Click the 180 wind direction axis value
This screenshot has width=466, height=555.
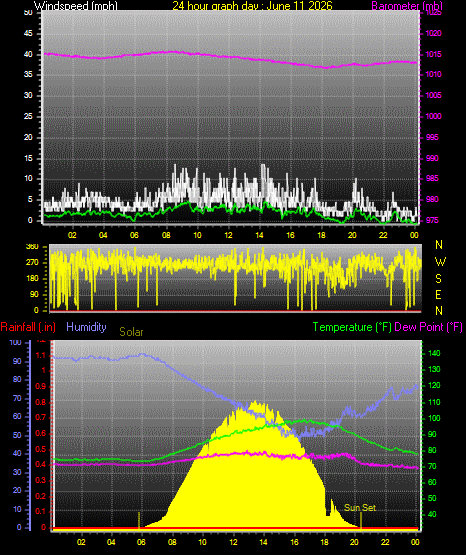(x=32, y=279)
